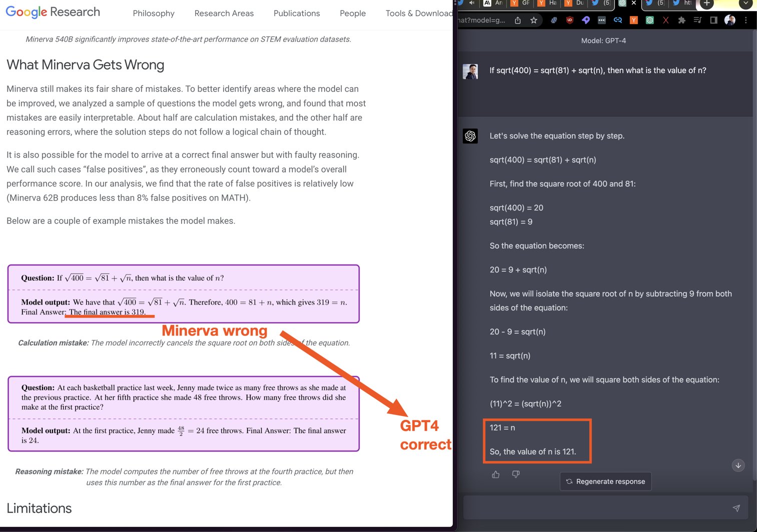Toggle thumbs up on the GPT-4 response
757x532 pixels.
(x=496, y=474)
